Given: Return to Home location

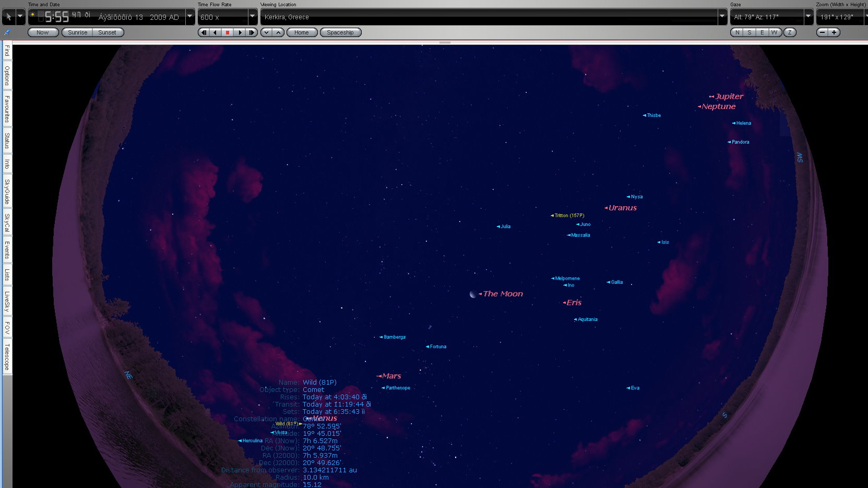Looking at the screenshot, I should tap(302, 32).
